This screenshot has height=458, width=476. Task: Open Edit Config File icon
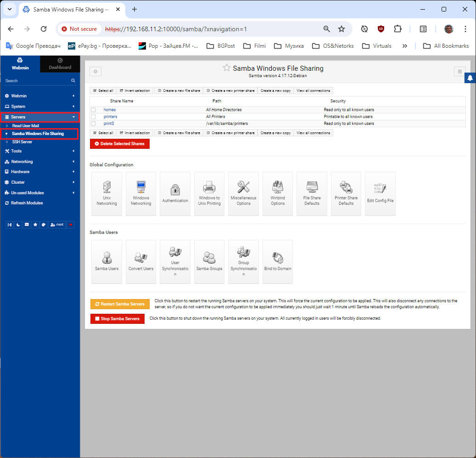pyautogui.click(x=380, y=194)
